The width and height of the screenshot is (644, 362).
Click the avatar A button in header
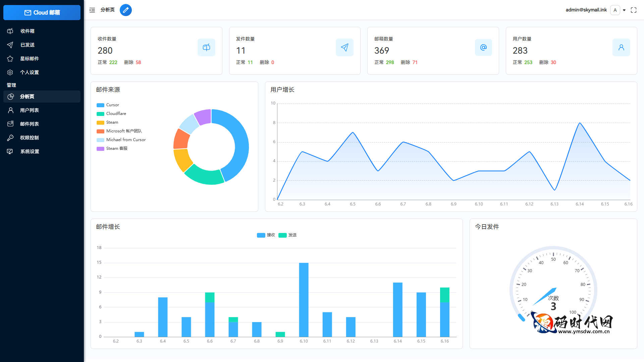(615, 10)
